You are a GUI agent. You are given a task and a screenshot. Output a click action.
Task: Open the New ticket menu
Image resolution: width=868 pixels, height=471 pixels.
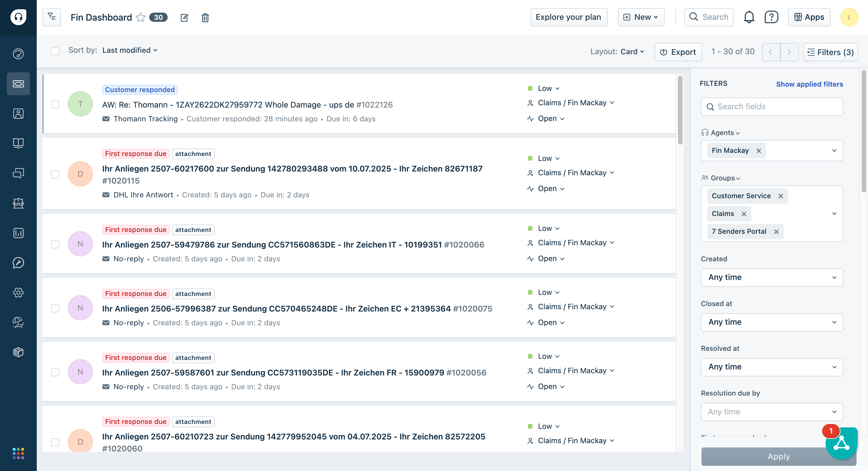point(641,17)
